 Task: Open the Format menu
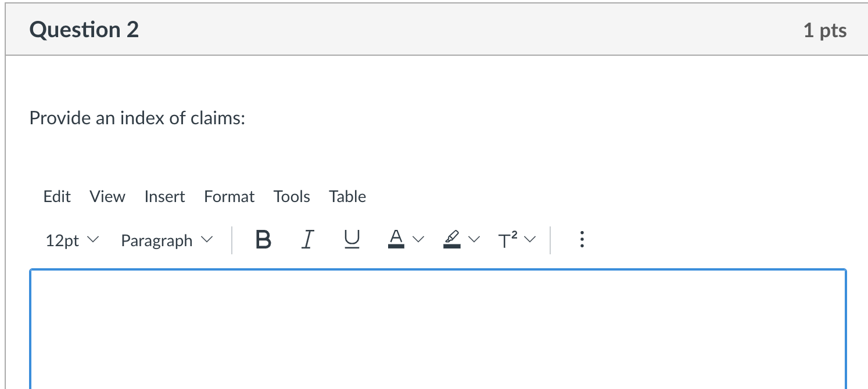click(229, 197)
